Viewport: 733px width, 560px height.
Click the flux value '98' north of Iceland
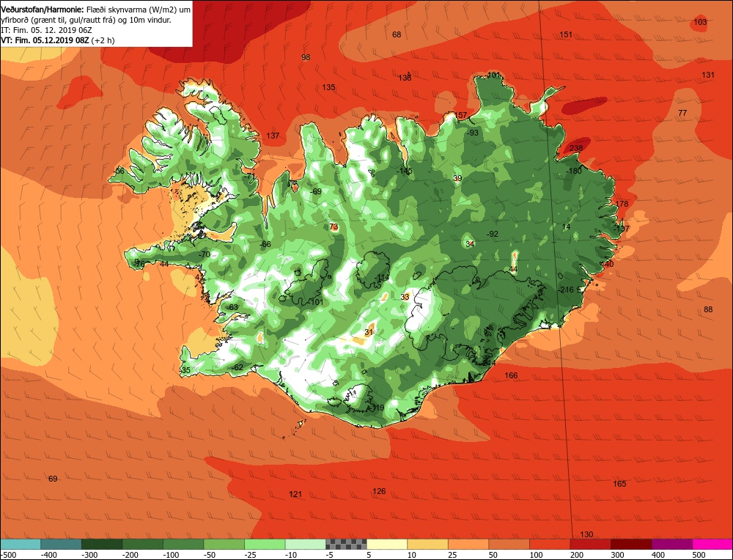click(x=306, y=57)
